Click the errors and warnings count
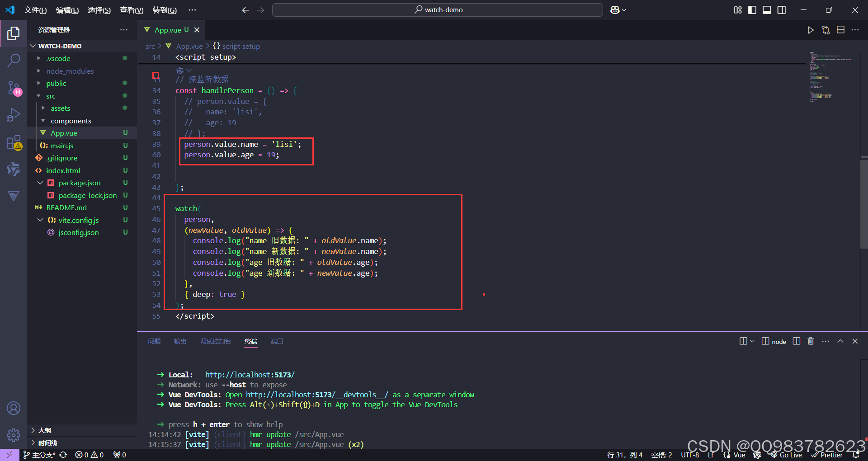 point(90,455)
